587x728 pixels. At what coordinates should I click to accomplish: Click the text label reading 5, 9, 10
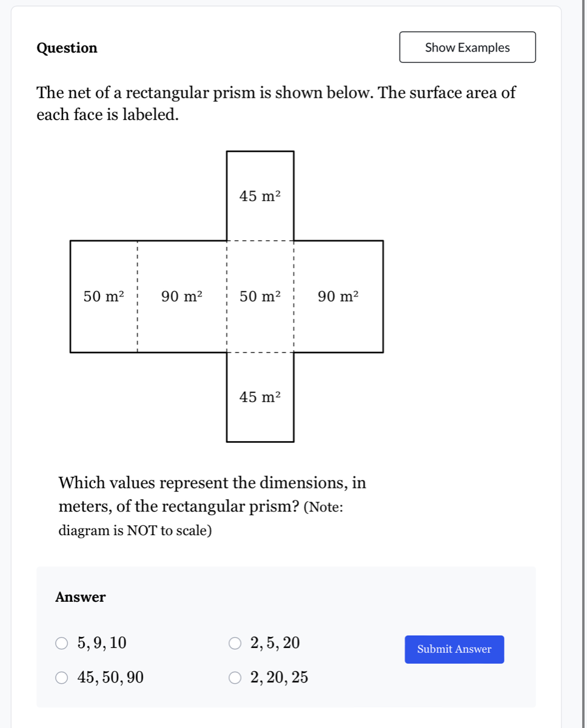click(102, 643)
